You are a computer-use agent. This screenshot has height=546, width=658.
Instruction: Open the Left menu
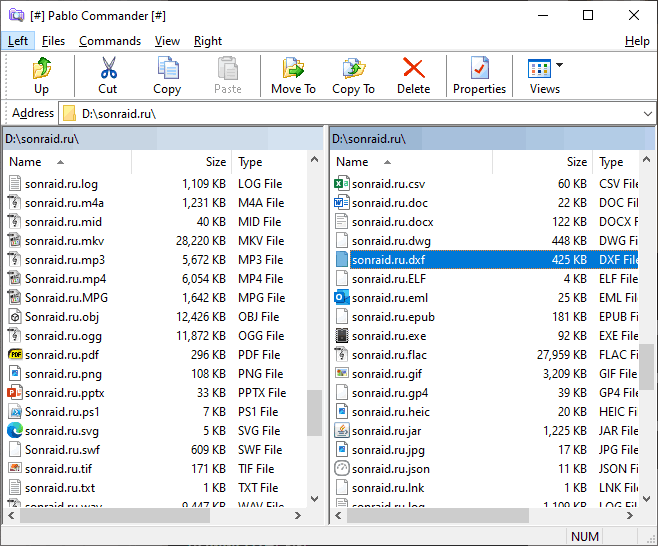tap(18, 41)
